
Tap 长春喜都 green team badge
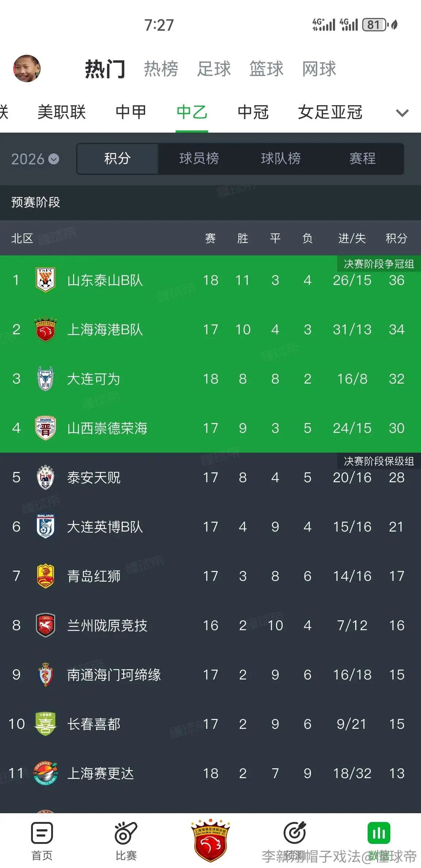point(45,724)
